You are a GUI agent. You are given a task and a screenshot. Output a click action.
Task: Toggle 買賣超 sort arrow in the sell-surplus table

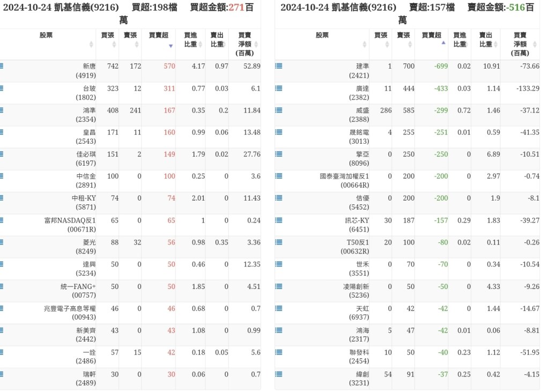(x=443, y=43)
